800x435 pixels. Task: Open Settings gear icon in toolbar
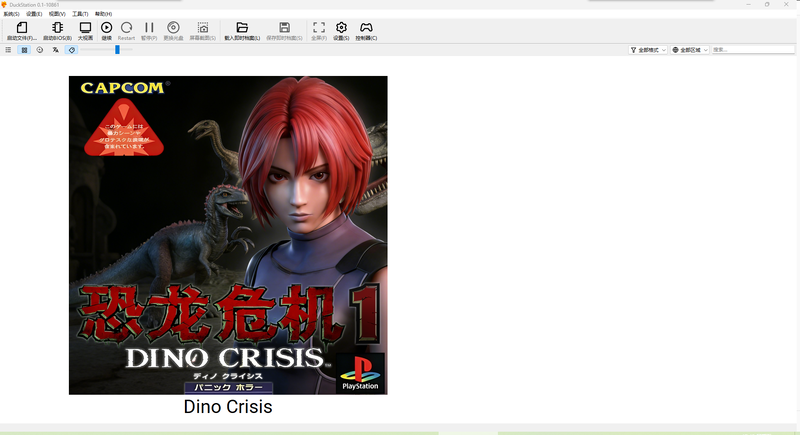[x=341, y=28]
